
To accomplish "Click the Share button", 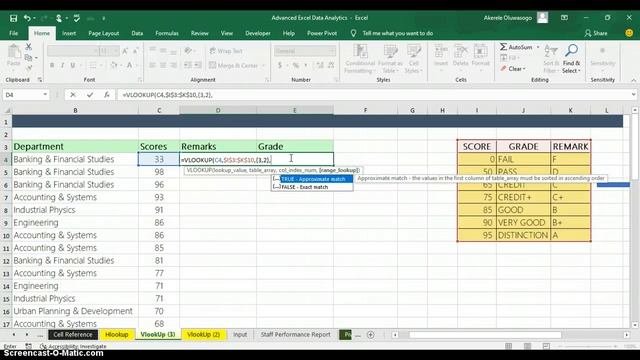I will 596,33.
